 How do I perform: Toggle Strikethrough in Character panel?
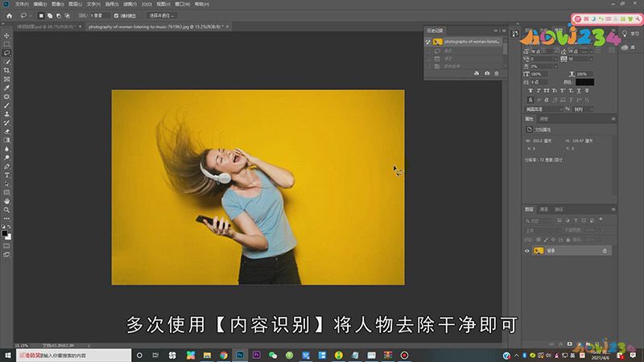(587, 91)
